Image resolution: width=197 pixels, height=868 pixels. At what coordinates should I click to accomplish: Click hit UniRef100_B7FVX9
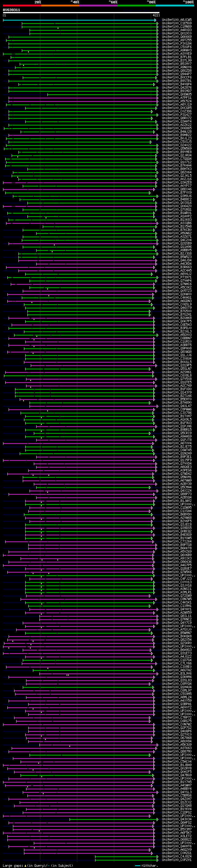point(177,192)
